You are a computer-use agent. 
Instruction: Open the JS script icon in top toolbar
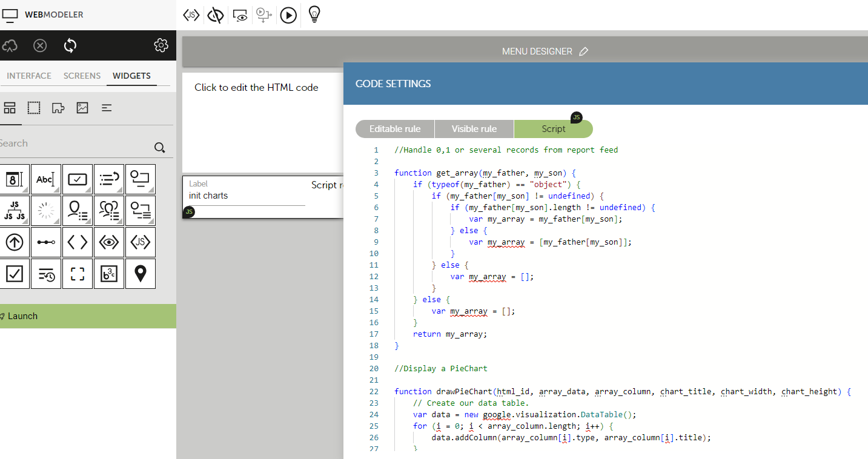191,15
